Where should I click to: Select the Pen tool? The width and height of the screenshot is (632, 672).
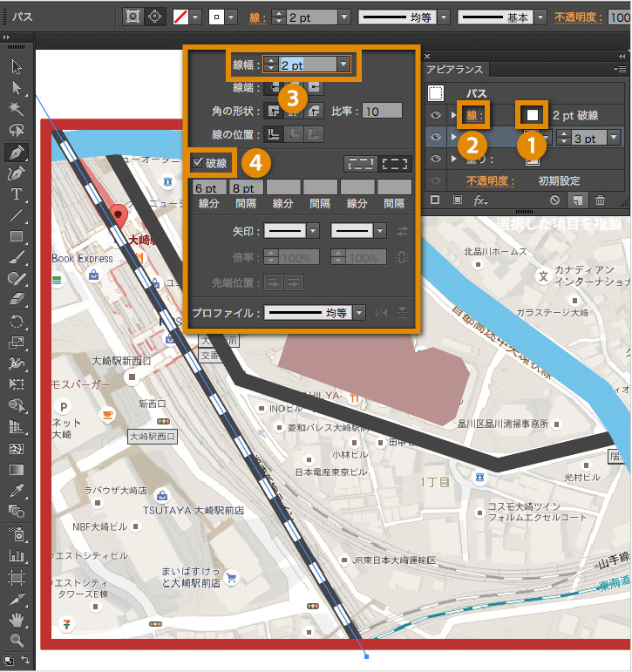click(17, 153)
